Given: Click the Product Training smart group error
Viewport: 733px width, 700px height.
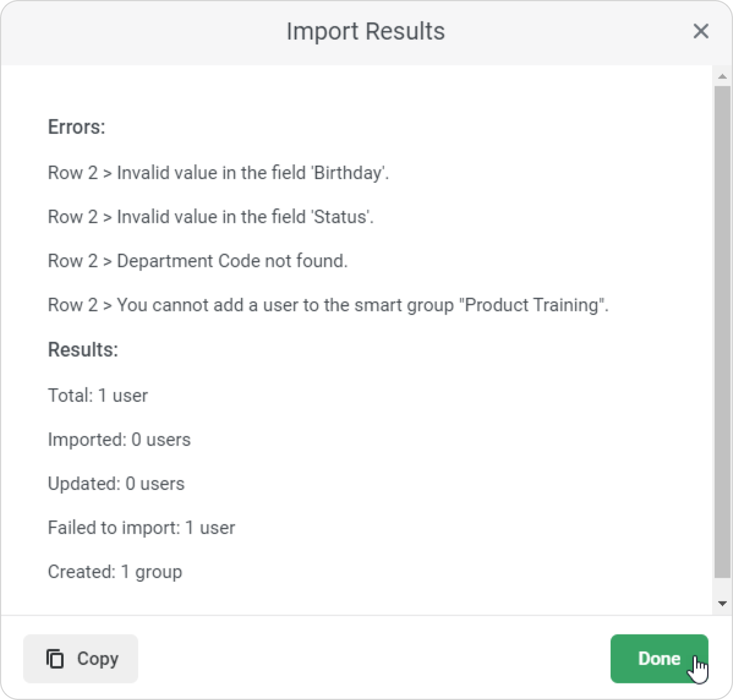Looking at the screenshot, I should tap(328, 305).
